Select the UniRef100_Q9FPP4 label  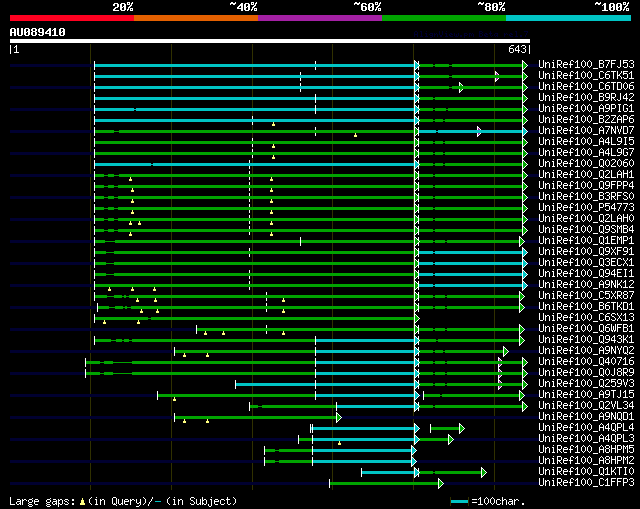586,186
